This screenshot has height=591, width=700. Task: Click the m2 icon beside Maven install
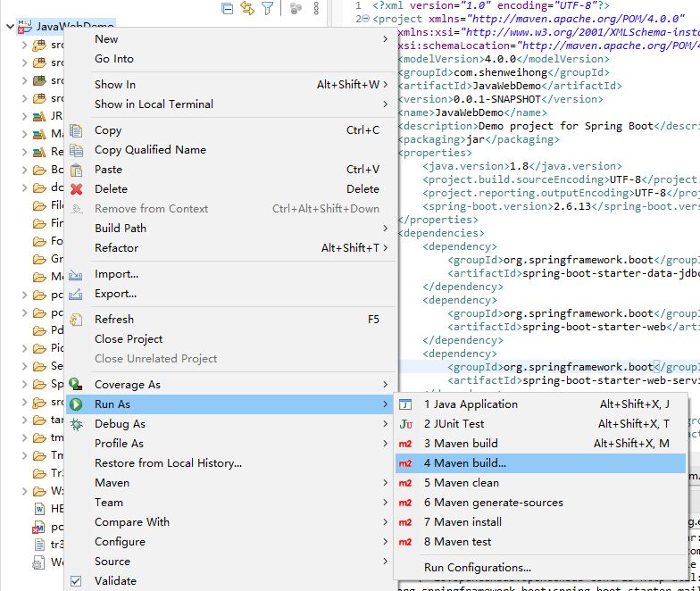405,522
